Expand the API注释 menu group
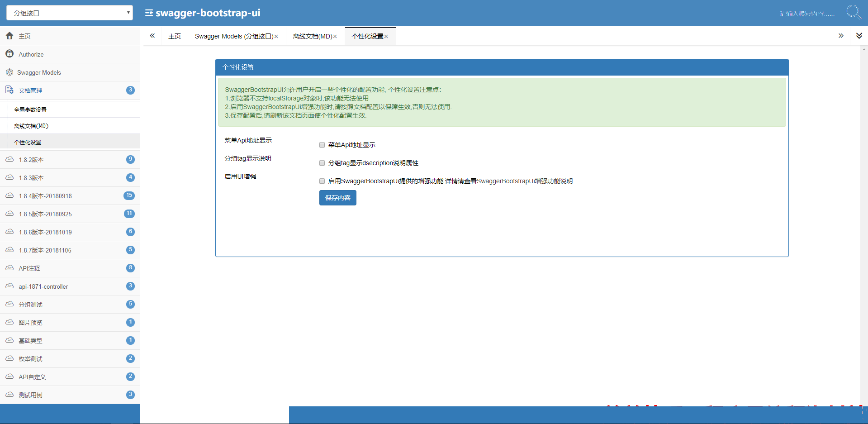The width and height of the screenshot is (868, 424). coord(70,268)
